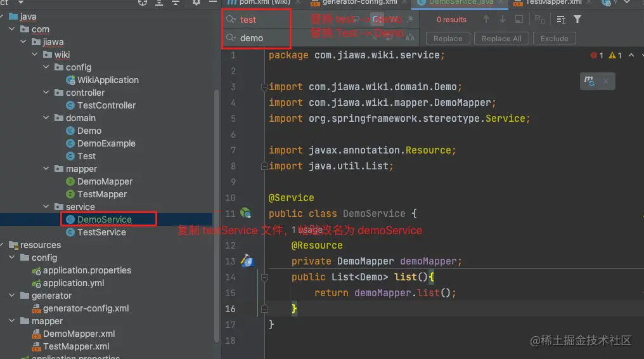The height and width of the screenshot is (359, 644).
Task: Click the Replace button
Action: click(x=448, y=38)
